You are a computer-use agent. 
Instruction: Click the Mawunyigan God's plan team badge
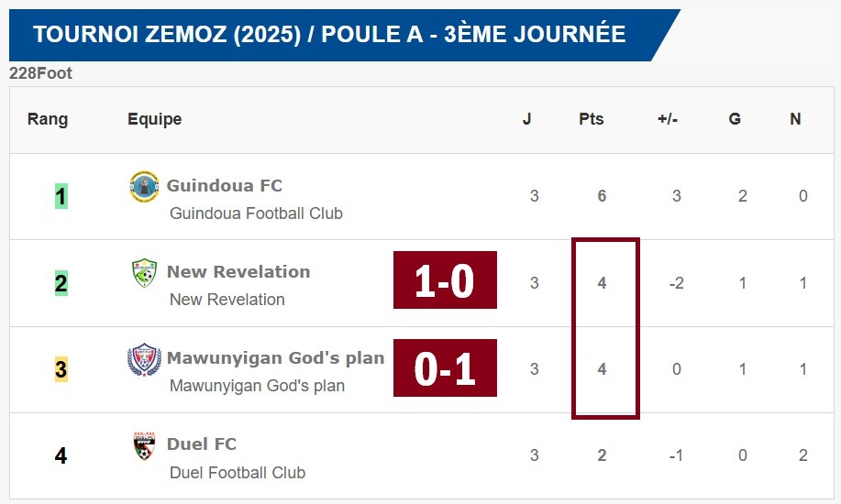(144, 359)
